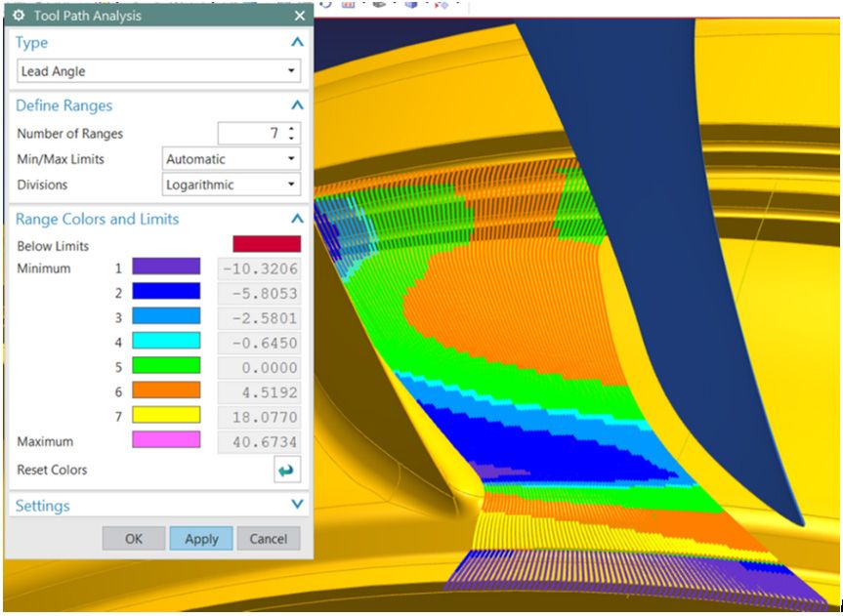
Task: Open the dialog options gear icon
Action: click(x=19, y=15)
